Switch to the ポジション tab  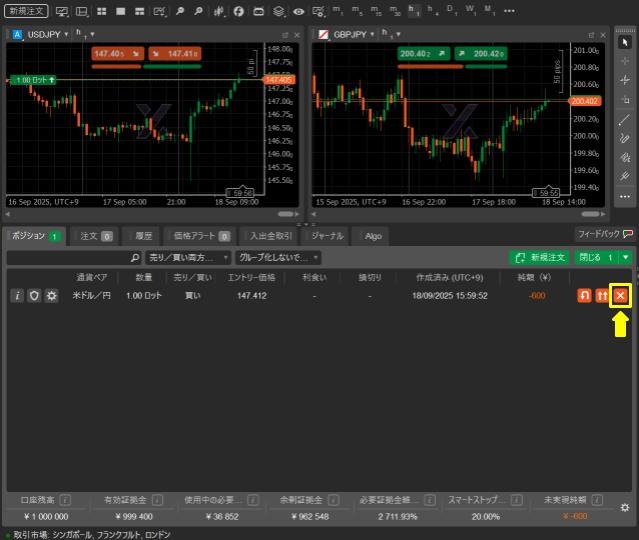tap(35, 236)
